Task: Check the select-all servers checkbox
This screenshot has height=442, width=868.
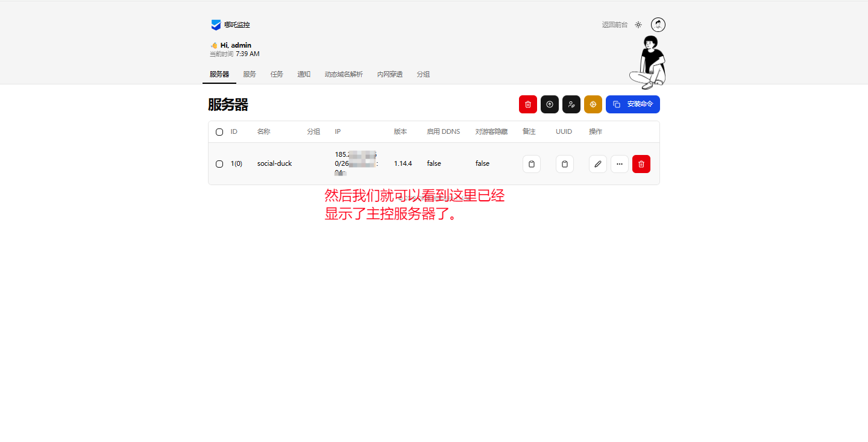Action: tap(219, 132)
